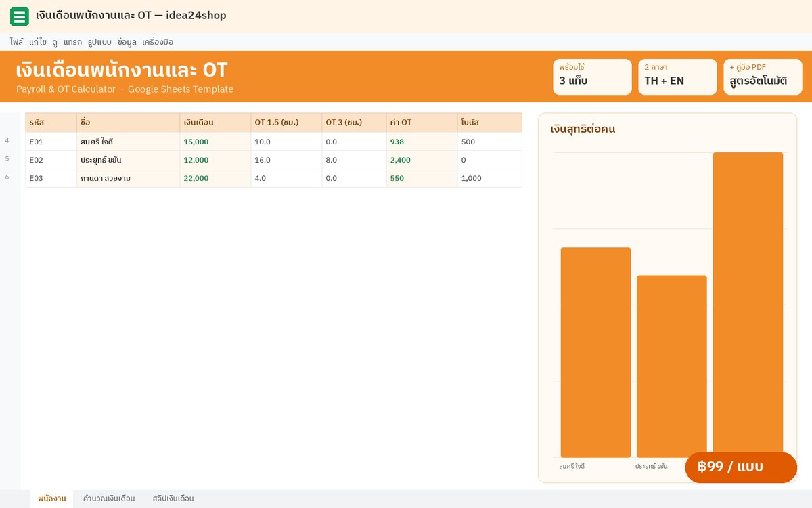Click OT pay cell 938
The image size is (812, 508).
pos(422,142)
